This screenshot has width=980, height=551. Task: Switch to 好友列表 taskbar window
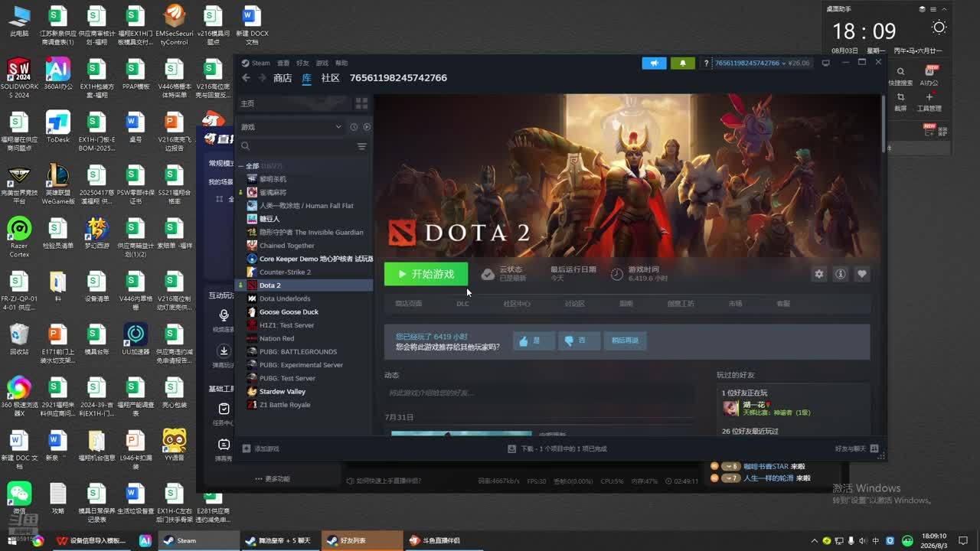click(x=361, y=540)
